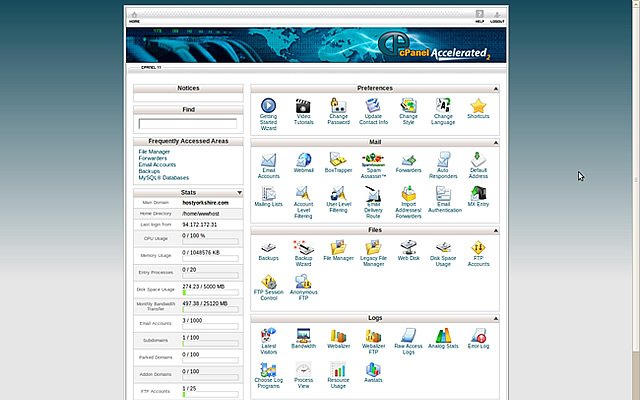This screenshot has width=640, height=400.
Task: Open Legacy File Manager
Action: click(373, 253)
